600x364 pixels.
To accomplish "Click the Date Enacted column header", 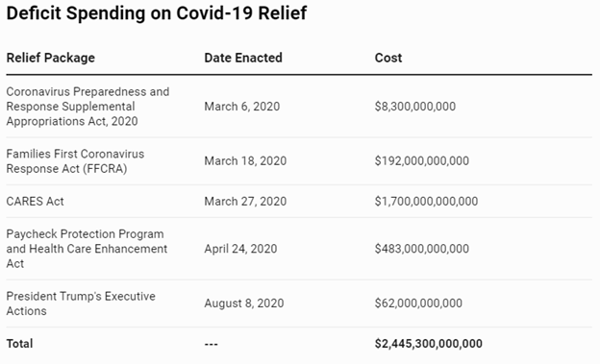I will [243, 58].
